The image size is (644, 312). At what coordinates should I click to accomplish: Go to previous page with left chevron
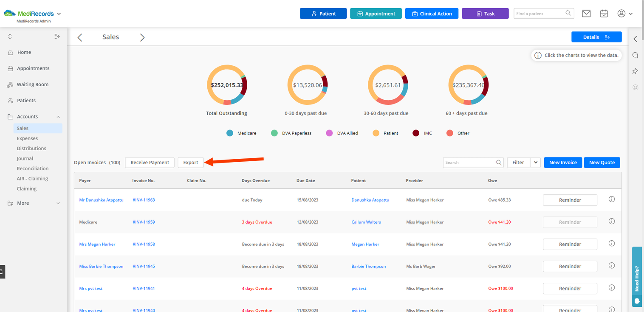click(80, 37)
